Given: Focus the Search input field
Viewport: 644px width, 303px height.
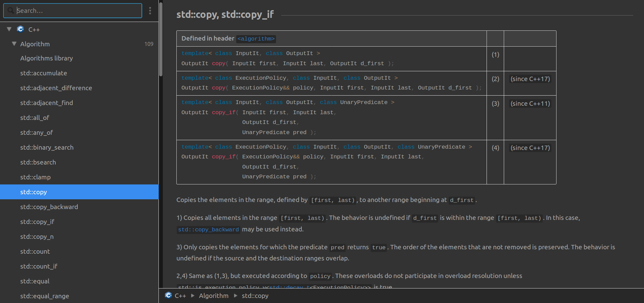Looking at the screenshot, I should coord(73,10).
